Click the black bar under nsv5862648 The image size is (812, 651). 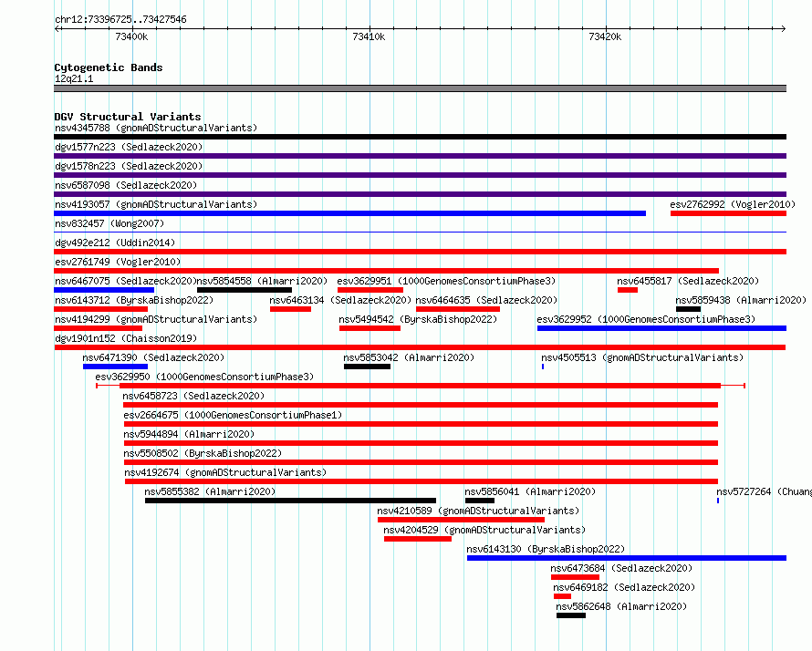tap(571, 615)
